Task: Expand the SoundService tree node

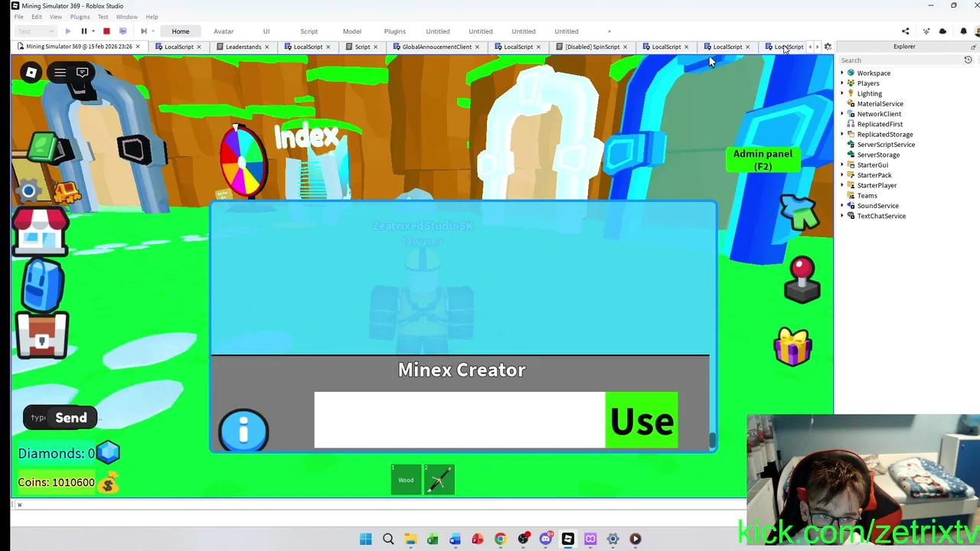Action: point(842,206)
